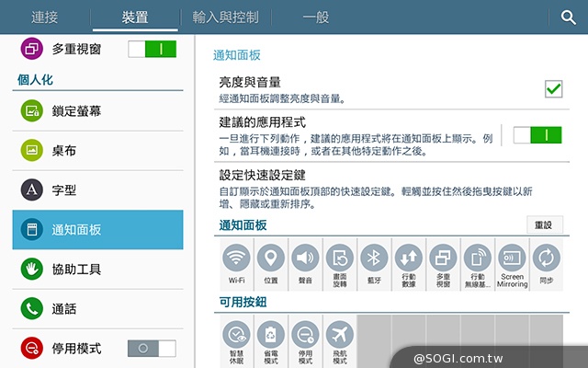Open the 桌布 settings row

pyautogui.click(x=98, y=150)
